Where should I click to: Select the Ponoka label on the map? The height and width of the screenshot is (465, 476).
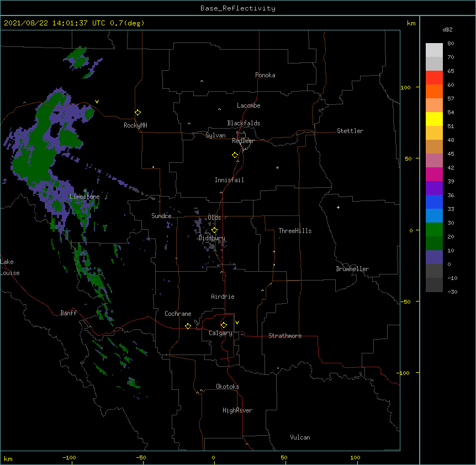coord(265,75)
